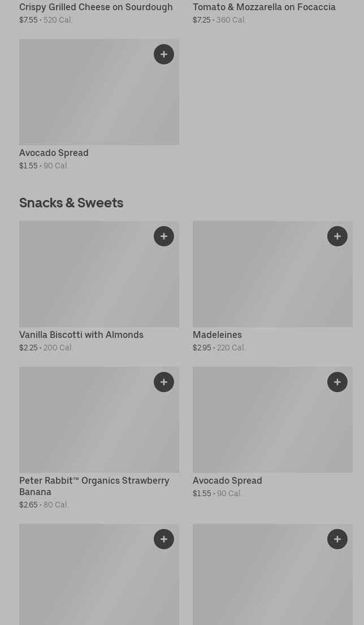Add Vanilla Biscotti with Almonds to order
364x625 pixels.
[164, 236]
